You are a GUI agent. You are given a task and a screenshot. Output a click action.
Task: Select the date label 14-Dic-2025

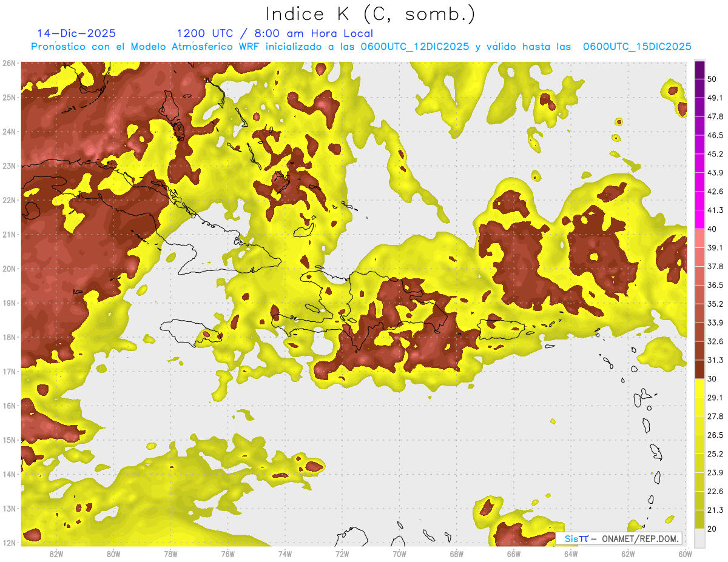(76, 33)
